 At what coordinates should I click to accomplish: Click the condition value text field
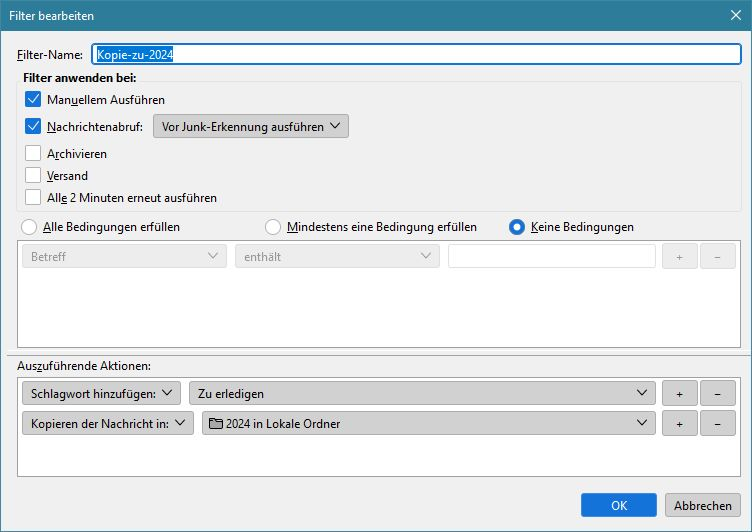coord(552,256)
